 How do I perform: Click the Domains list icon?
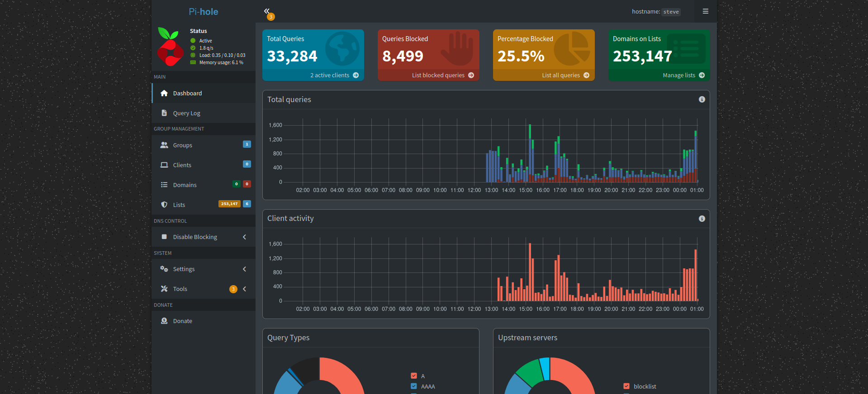[164, 185]
